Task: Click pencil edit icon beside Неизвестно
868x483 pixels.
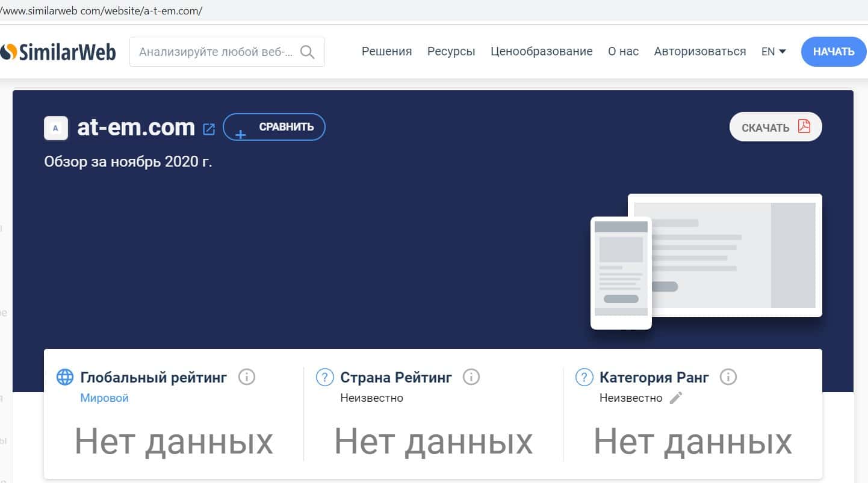Action: tap(676, 398)
